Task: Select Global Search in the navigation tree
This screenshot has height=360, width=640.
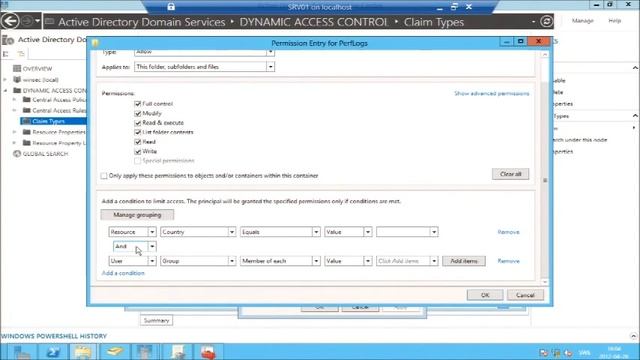Action: click(45, 154)
